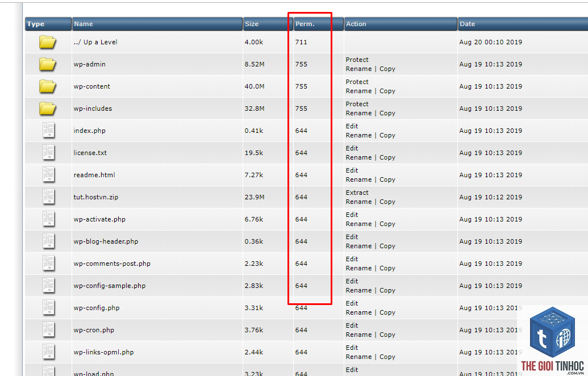Click the wp-blog-header.php file icon
The width and height of the screenshot is (588, 376).
tap(48, 241)
